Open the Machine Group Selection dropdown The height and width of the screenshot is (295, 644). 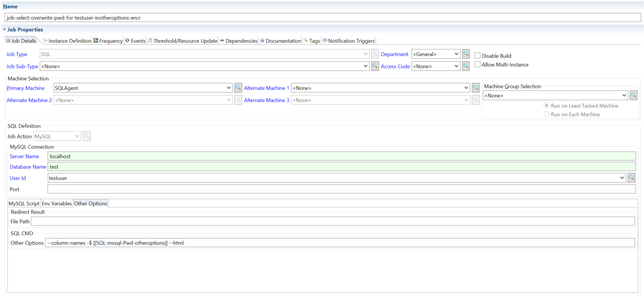[x=624, y=95]
